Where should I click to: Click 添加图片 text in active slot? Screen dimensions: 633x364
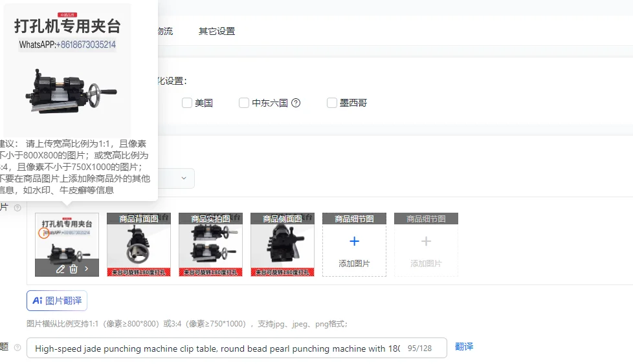(354, 264)
